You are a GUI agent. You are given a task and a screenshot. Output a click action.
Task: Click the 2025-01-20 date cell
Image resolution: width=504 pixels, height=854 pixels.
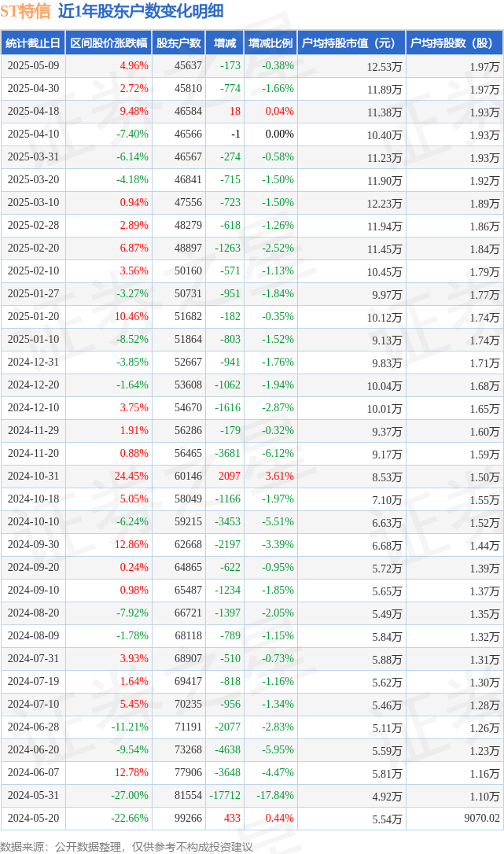33,316
